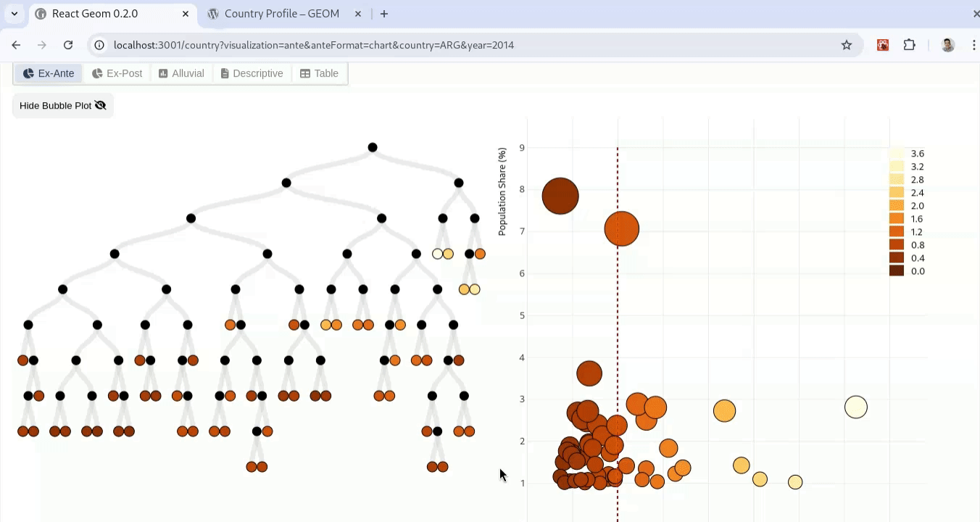980x522 pixels.
Task: Switch to the Alluvial tab
Action: click(181, 73)
